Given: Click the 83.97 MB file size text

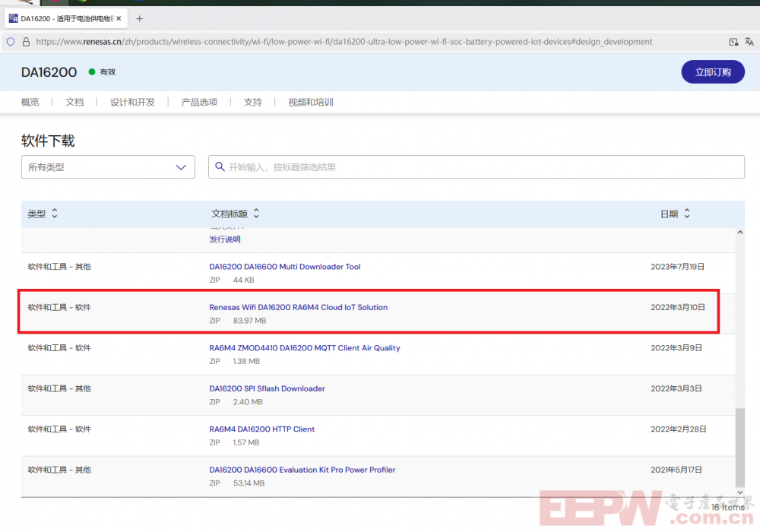Looking at the screenshot, I should pos(249,321).
